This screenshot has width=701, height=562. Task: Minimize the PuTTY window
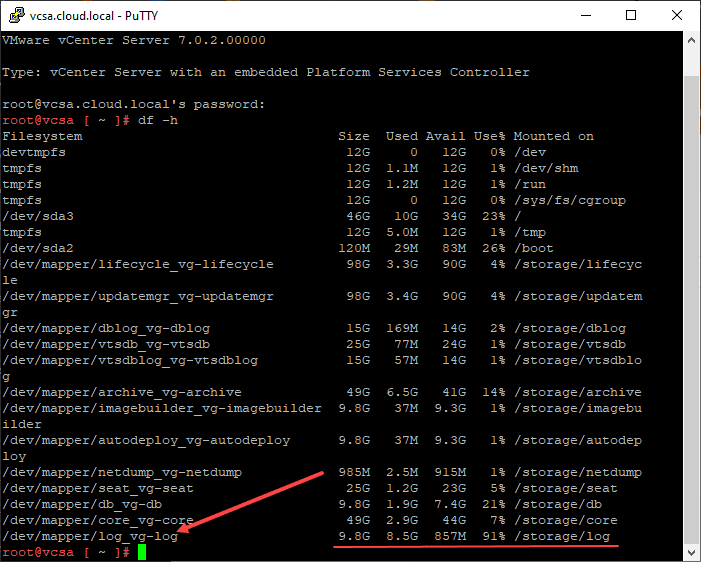click(586, 15)
